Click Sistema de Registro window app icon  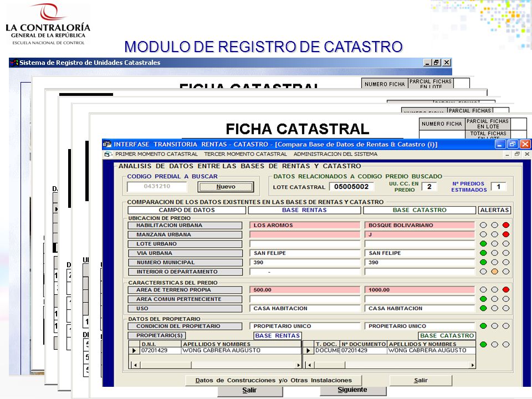click(x=14, y=63)
